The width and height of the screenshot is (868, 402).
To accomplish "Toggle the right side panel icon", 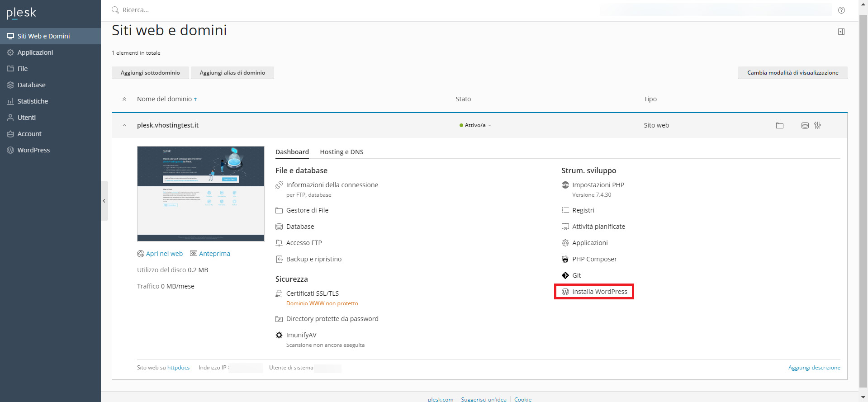I will tap(841, 32).
